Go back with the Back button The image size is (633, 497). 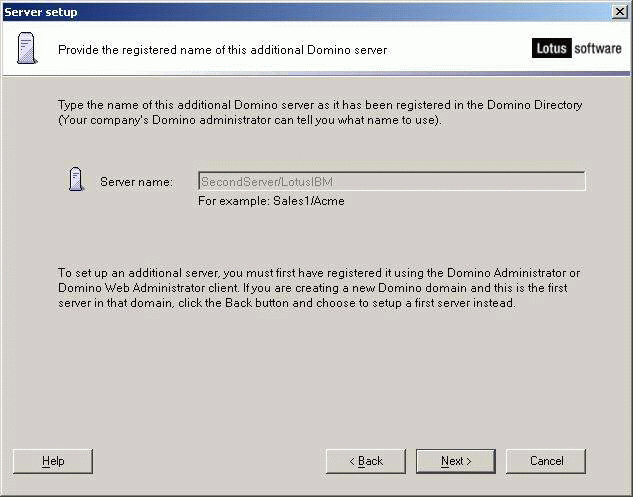[x=366, y=461]
